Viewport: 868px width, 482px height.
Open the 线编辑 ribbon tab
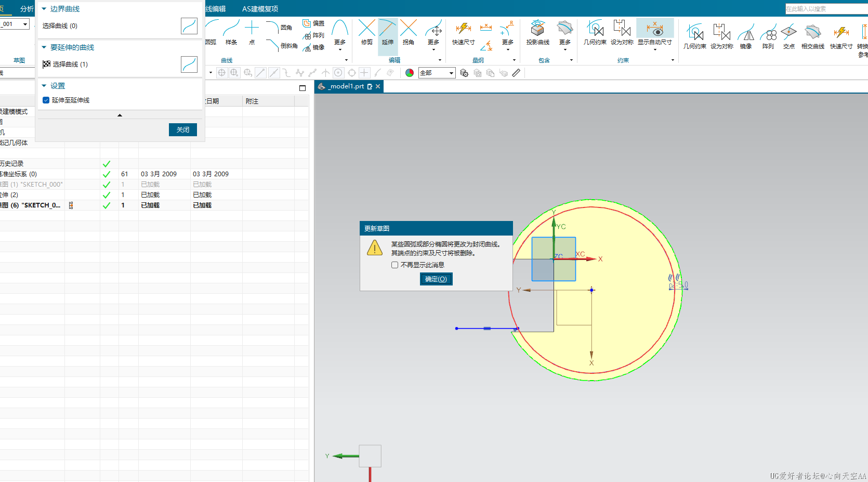[x=215, y=9]
